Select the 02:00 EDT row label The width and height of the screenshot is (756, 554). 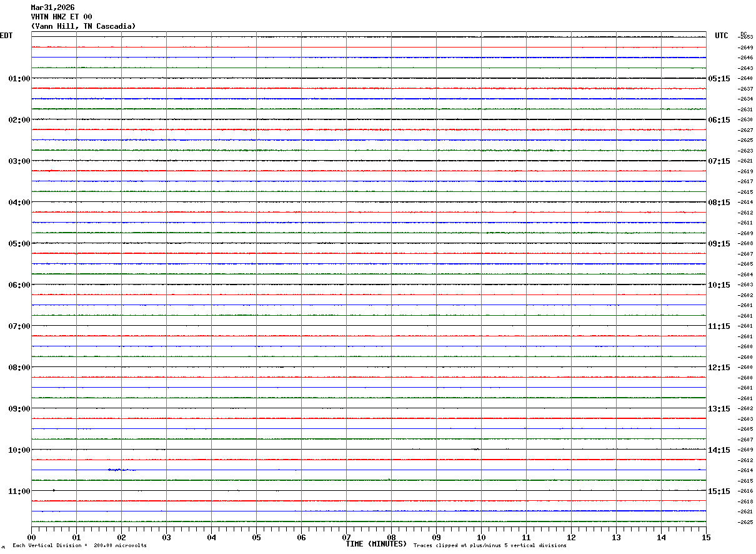pos(19,120)
